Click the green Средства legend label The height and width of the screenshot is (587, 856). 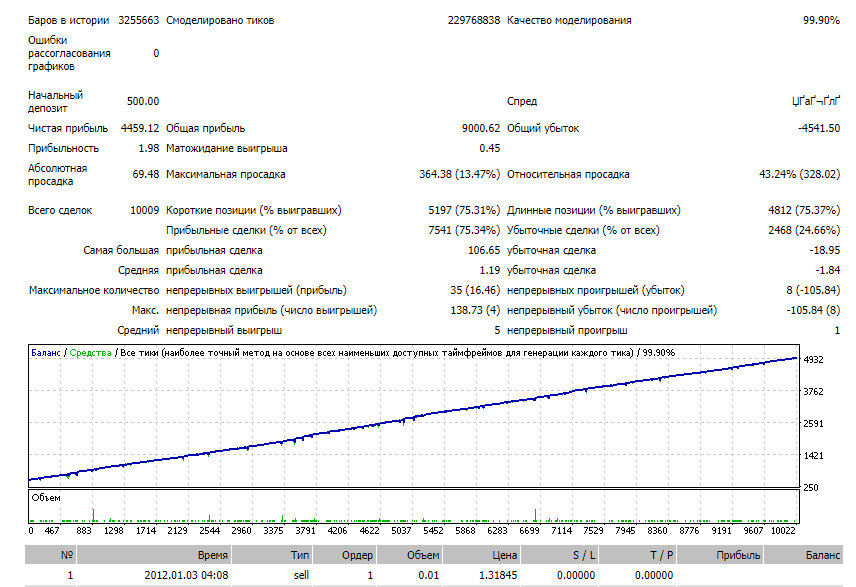[91, 353]
